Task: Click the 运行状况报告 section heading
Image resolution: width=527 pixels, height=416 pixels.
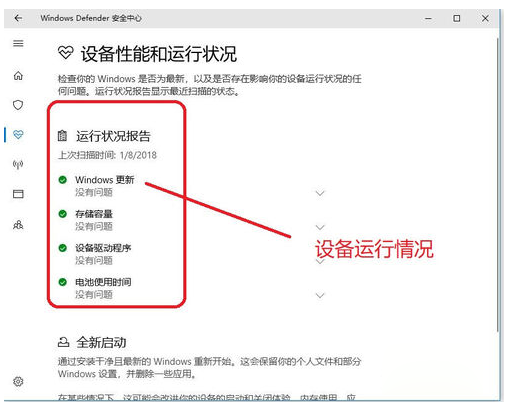Action: pos(113,136)
